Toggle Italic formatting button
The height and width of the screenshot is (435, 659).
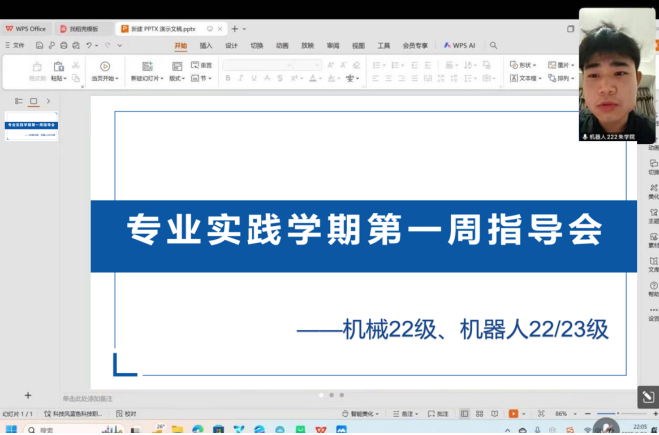[x=241, y=78]
